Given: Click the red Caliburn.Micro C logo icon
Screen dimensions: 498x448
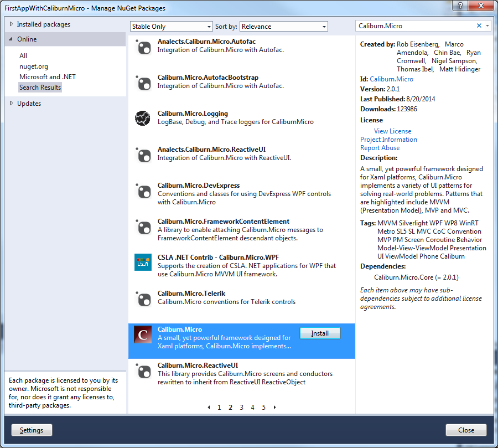Looking at the screenshot, I should tap(143, 334).
